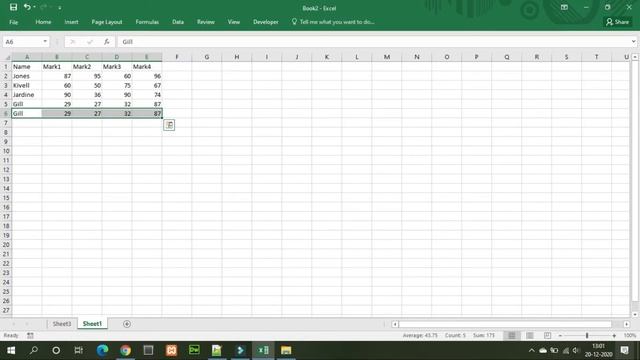The image size is (640, 360).
Task: Open Cortana from the taskbar
Action: [56, 350]
